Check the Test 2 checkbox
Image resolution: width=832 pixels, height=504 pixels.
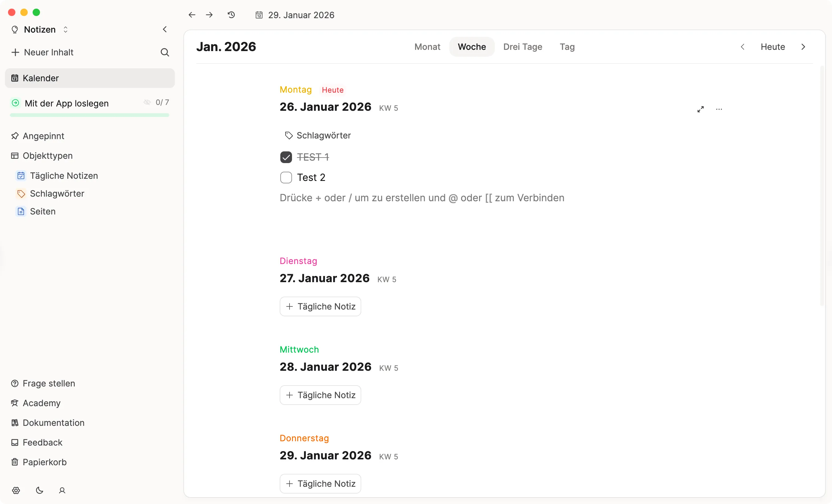click(x=286, y=177)
